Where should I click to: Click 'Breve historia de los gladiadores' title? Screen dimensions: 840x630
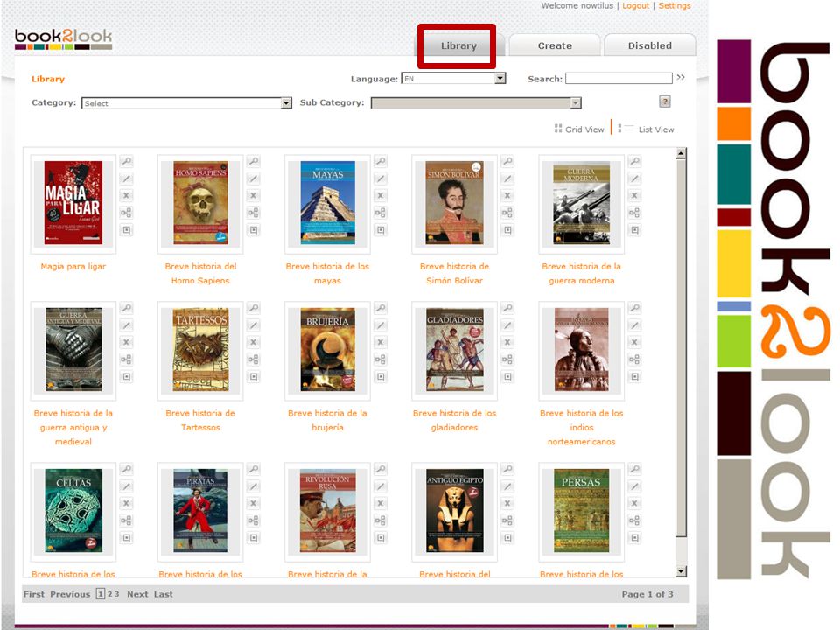click(454, 420)
